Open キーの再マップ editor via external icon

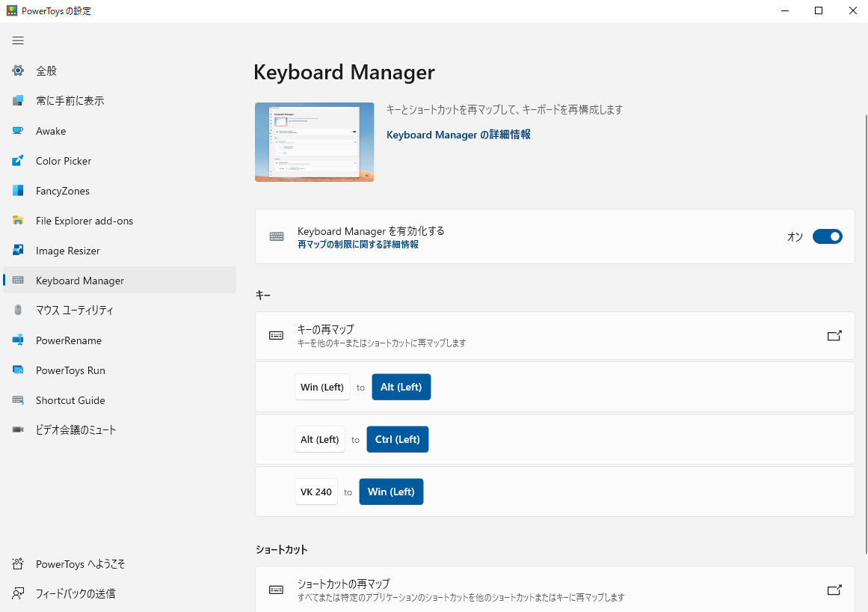[834, 336]
